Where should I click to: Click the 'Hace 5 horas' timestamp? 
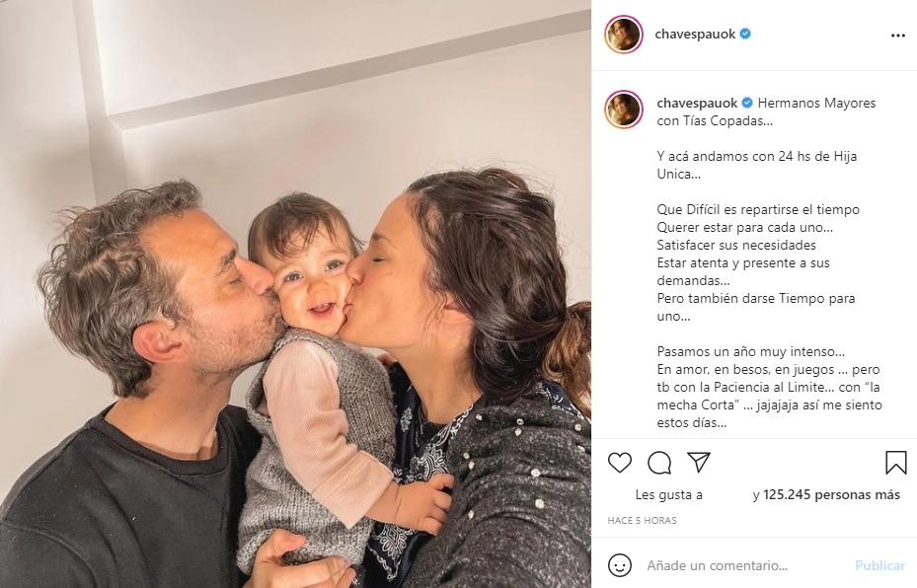642,520
